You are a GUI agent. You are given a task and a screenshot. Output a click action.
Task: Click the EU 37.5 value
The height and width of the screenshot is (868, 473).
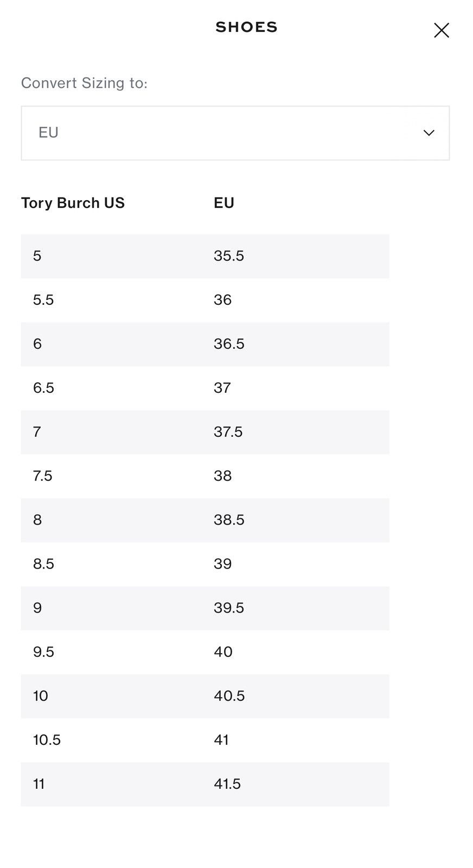pyautogui.click(x=228, y=432)
